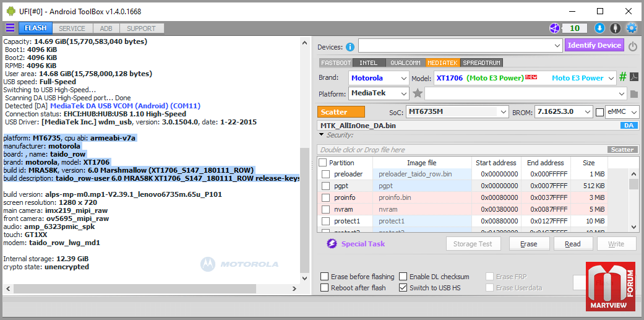This screenshot has height=320, width=644.
Task: Open the eMMC storage type dropdown
Action: tap(622, 112)
